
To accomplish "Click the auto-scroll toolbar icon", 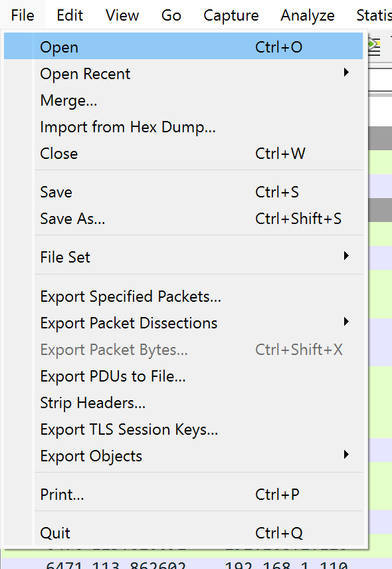I will (374, 47).
